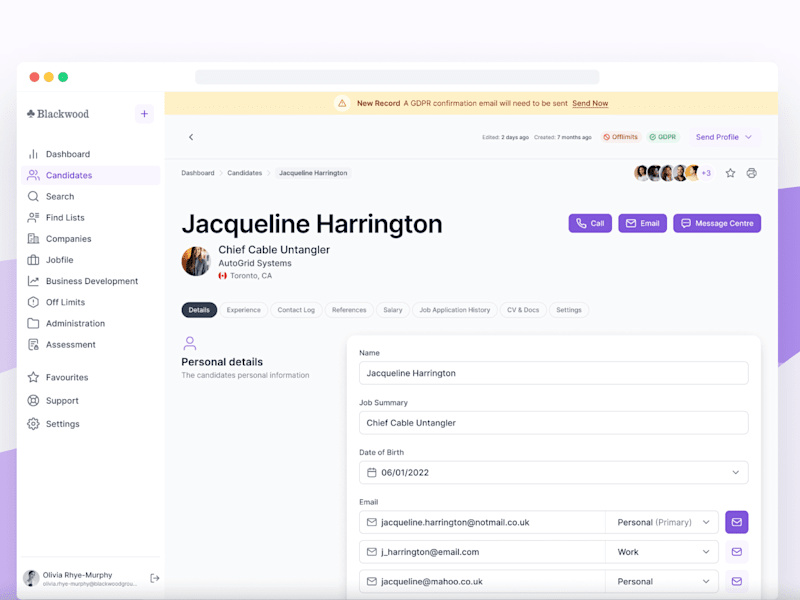The height and width of the screenshot is (600, 800).
Task: Click Send Now link in GDPR banner
Action: [x=590, y=103]
